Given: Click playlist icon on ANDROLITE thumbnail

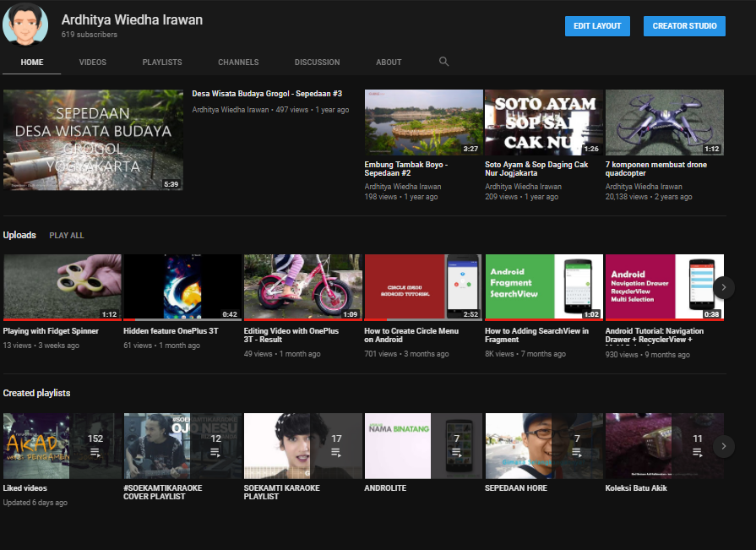Looking at the screenshot, I should (x=457, y=453).
